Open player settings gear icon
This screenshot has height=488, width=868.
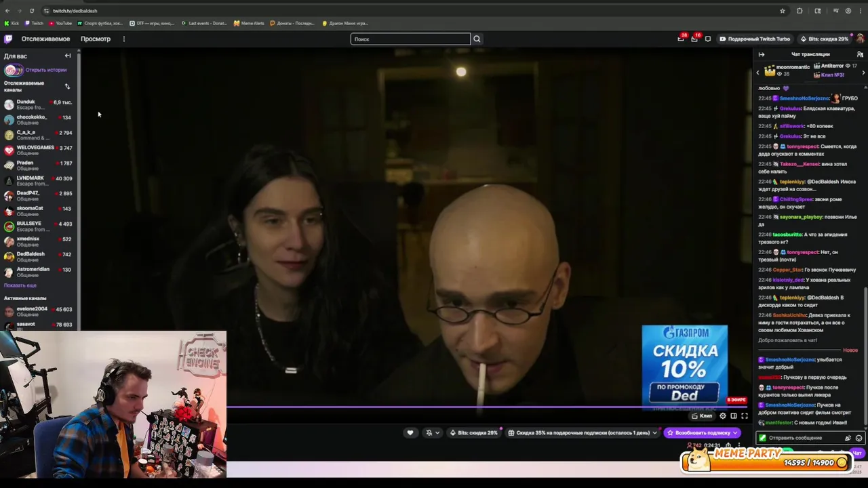point(723,415)
